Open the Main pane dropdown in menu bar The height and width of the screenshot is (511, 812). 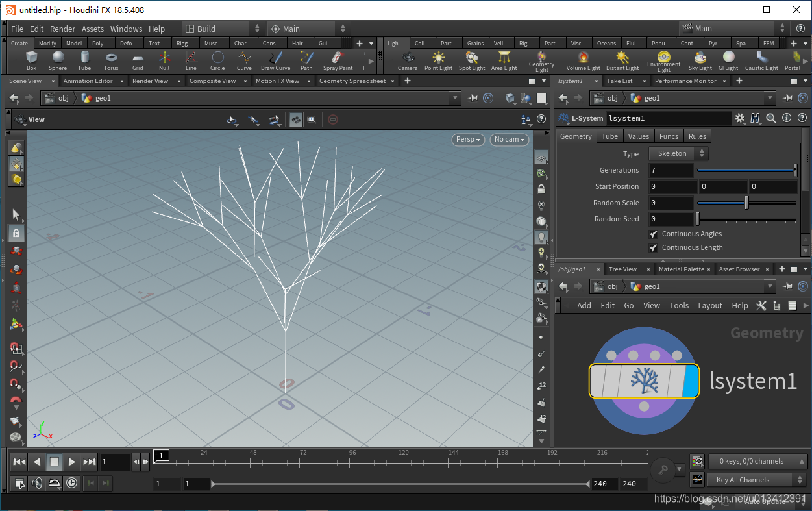tap(309, 29)
